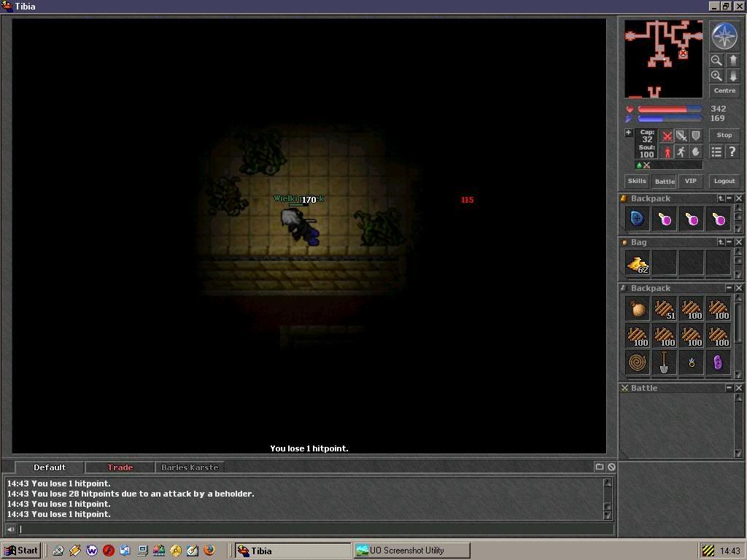Screen dimensions: 747x560
Task: Click the Tibia taskbar button
Action: coord(293,551)
